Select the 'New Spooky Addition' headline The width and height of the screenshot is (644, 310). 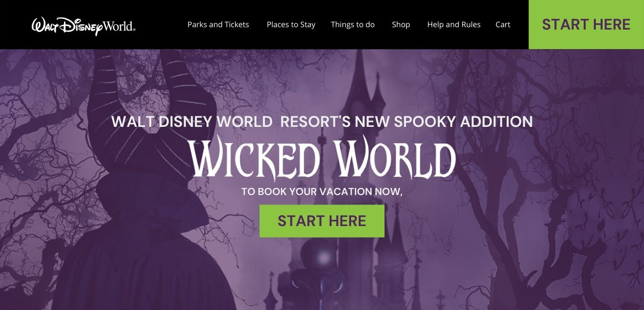[444, 122]
